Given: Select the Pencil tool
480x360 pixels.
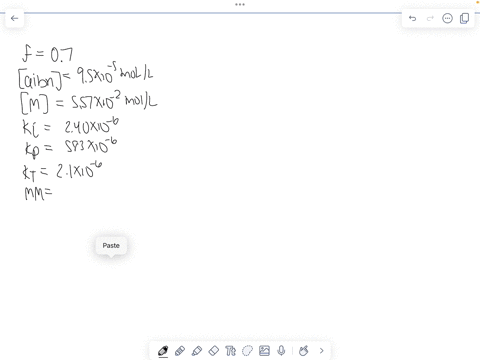Looking at the screenshot, I should coord(180,351).
